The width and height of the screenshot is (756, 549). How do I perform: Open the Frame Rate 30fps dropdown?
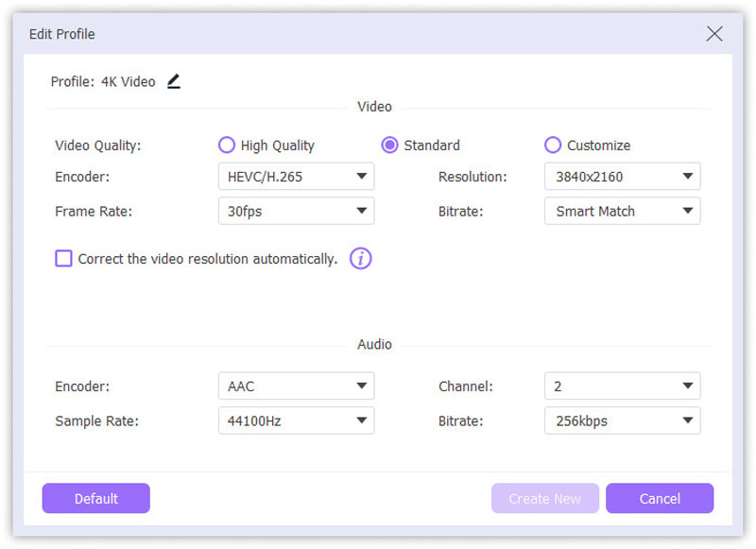[296, 211]
